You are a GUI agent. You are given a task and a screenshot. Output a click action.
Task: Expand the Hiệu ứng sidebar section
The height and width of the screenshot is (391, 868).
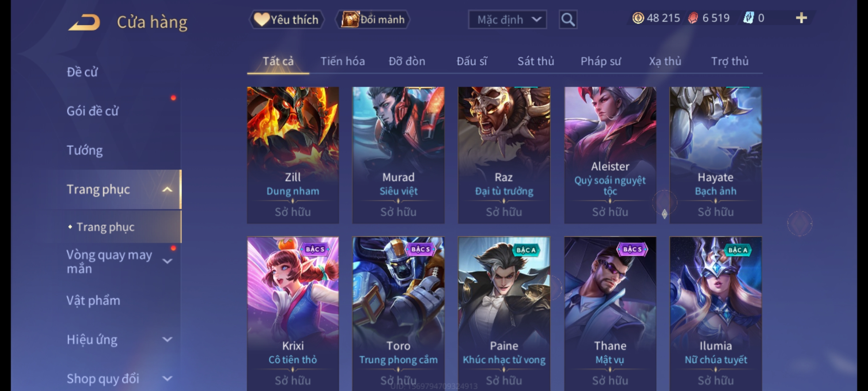(167, 340)
